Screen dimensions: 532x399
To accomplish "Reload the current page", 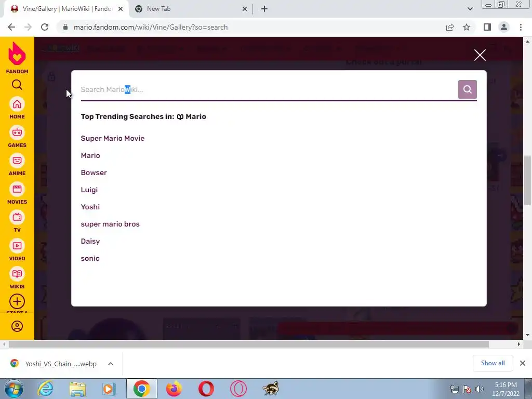I will [x=45, y=27].
